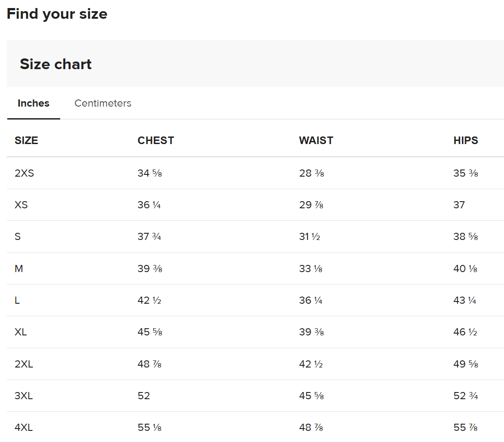Viewport: 504px width, 442px height.
Task: Select the XS size row label
Action: [x=21, y=205]
